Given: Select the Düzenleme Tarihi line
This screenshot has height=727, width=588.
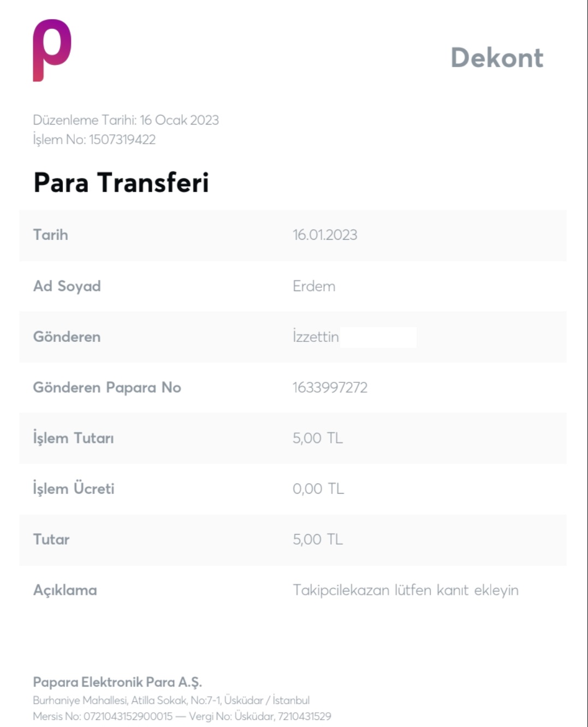Looking at the screenshot, I should pyautogui.click(x=126, y=120).
